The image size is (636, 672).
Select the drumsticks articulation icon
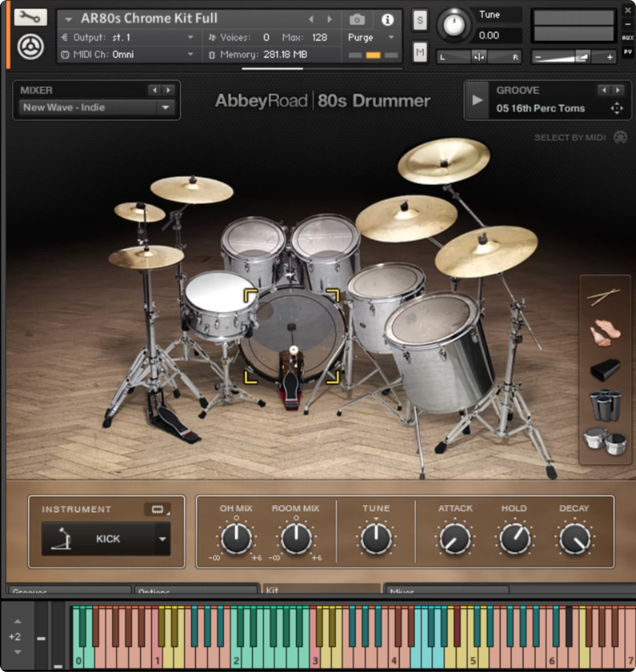(604, 297)
